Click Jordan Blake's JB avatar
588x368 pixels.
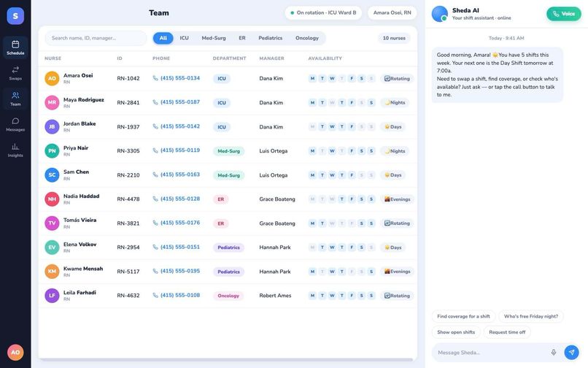coord(52,126)
